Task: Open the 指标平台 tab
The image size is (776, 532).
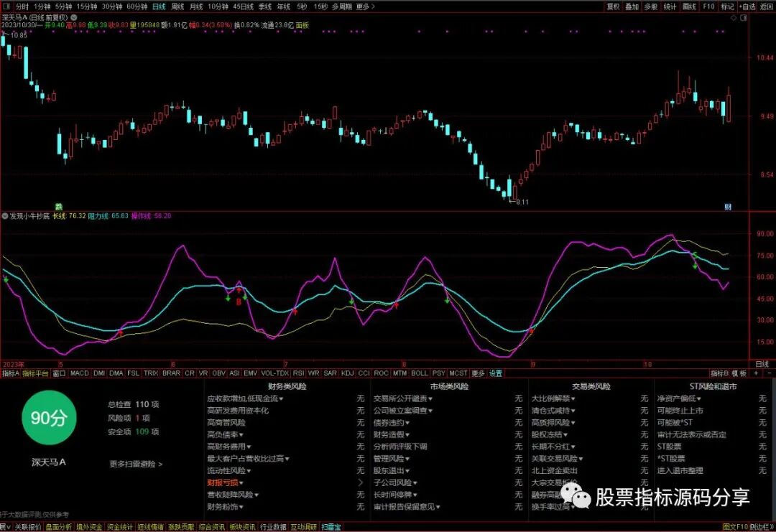Action: pos(36,373)
